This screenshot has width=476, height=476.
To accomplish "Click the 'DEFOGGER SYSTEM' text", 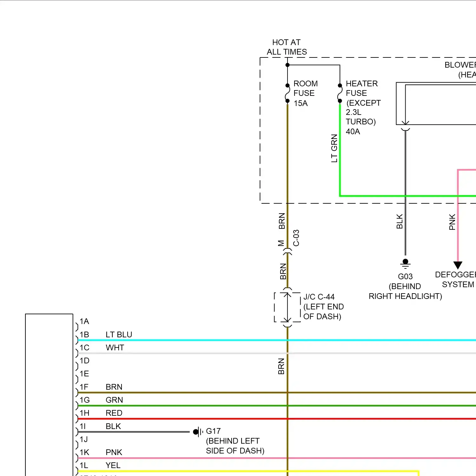I will (x=456, y=280).
